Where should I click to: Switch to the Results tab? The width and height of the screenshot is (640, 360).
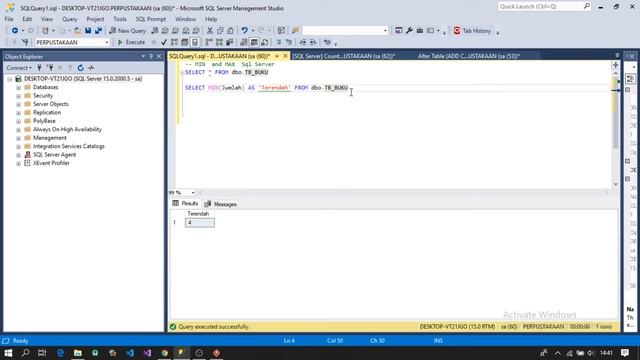[x=185, y=204]
